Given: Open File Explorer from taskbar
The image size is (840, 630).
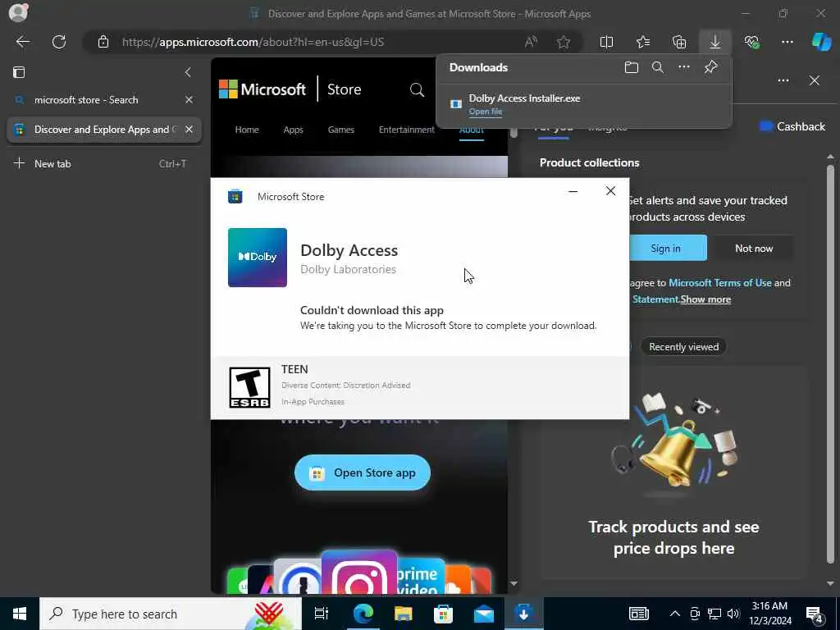Looking at the screenshot, I should click(x=403, y=614).
